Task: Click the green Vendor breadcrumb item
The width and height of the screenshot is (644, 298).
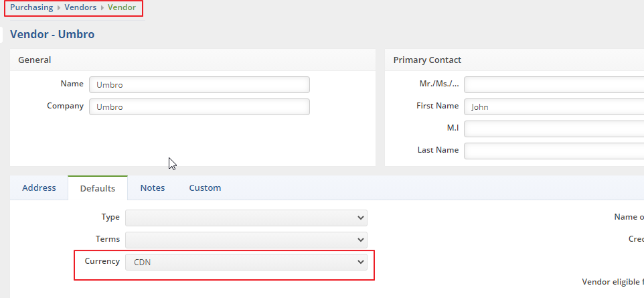Action: point(121,7)
